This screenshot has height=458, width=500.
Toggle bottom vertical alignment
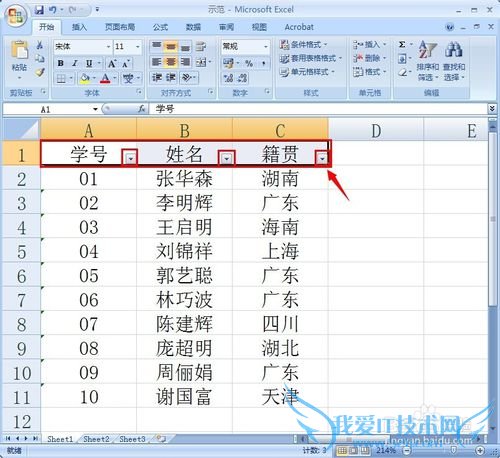[185, 46]
